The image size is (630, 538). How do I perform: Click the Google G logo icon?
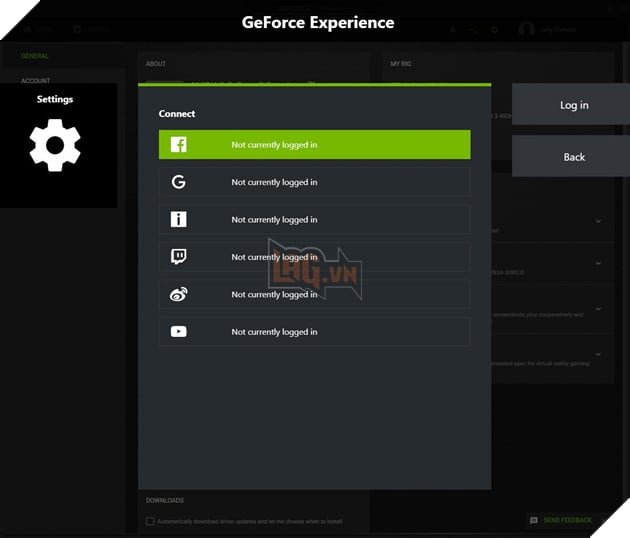click(x=178, y=182)
